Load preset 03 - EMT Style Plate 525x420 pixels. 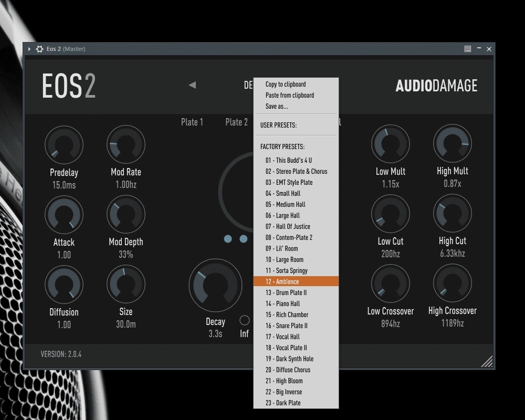click(296, 182)
